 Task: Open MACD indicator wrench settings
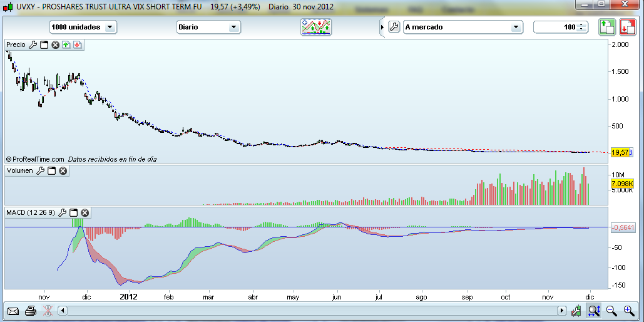[63, 213]
